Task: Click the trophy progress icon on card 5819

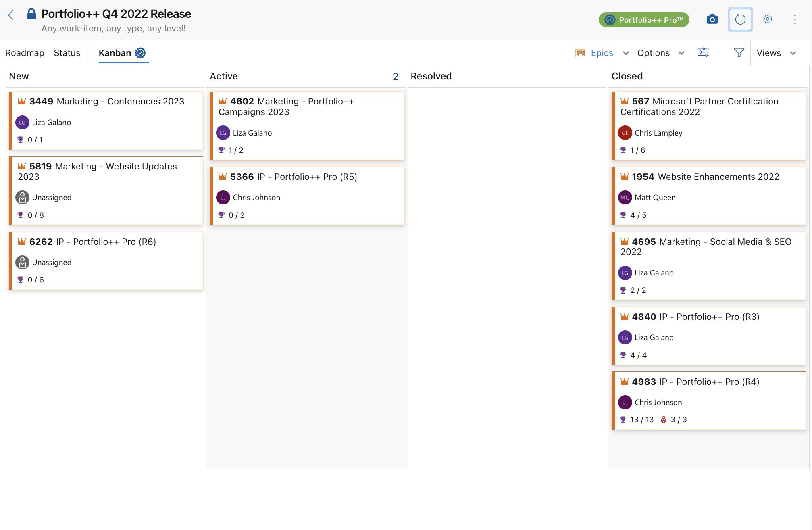Action: (x=20, y=215)
